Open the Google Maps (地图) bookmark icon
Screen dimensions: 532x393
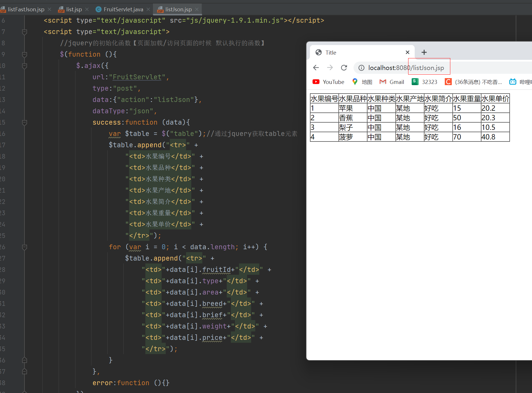click(355, 82)
